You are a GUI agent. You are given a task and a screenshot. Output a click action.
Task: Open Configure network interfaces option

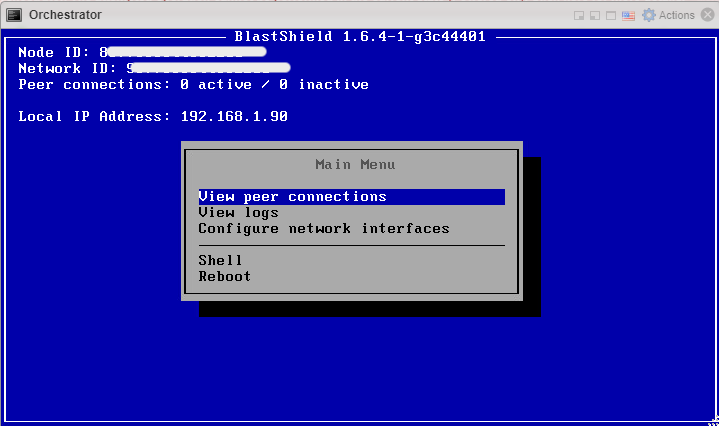(323, 229)
